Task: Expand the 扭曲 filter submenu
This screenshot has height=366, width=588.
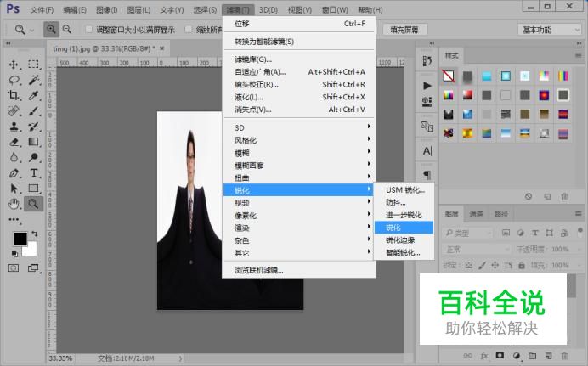Action: pos(299,178)
